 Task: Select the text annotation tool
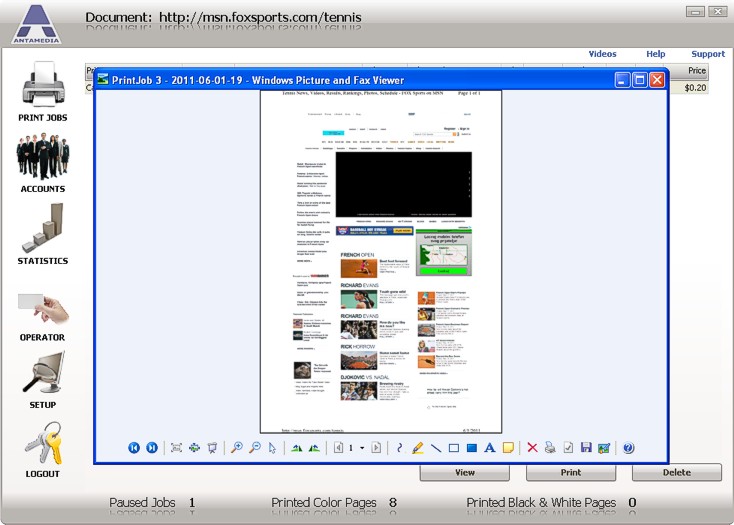490,448
